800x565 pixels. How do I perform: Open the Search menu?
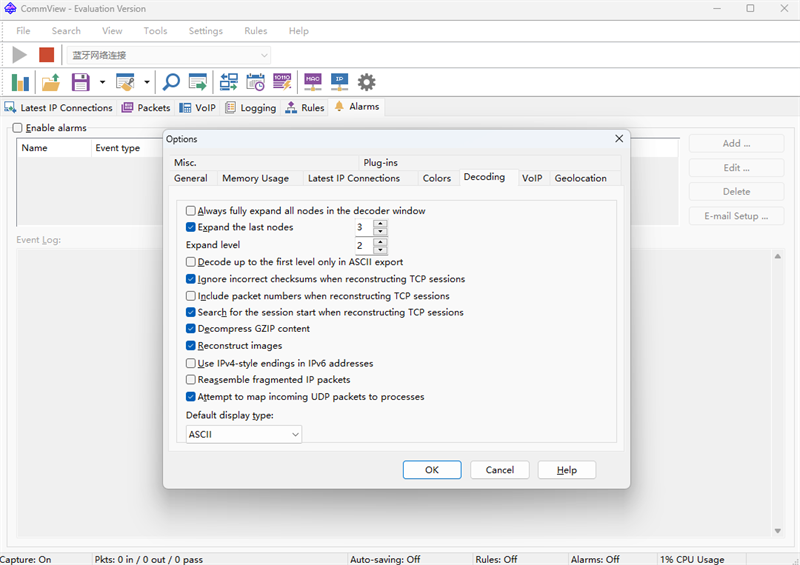tap(66, 31)
